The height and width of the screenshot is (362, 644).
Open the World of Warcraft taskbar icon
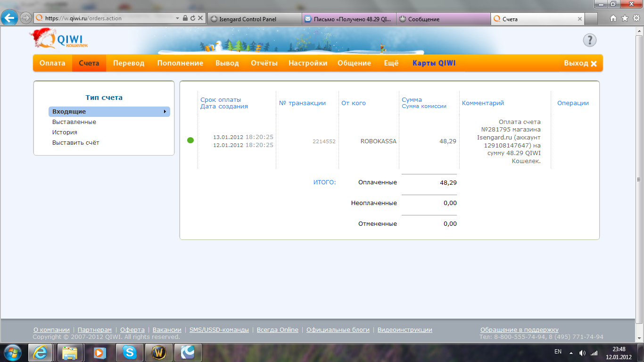tap(158, 353)
